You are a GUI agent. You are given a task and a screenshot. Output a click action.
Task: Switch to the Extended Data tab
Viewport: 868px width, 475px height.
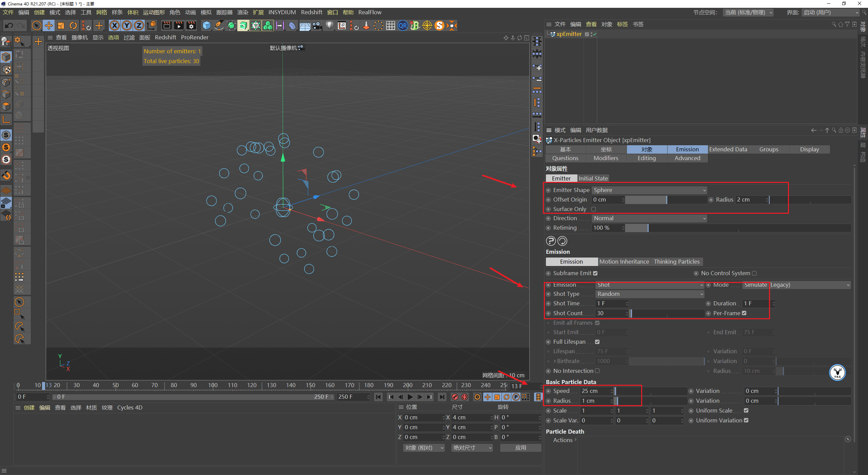(x=728, y=149)
